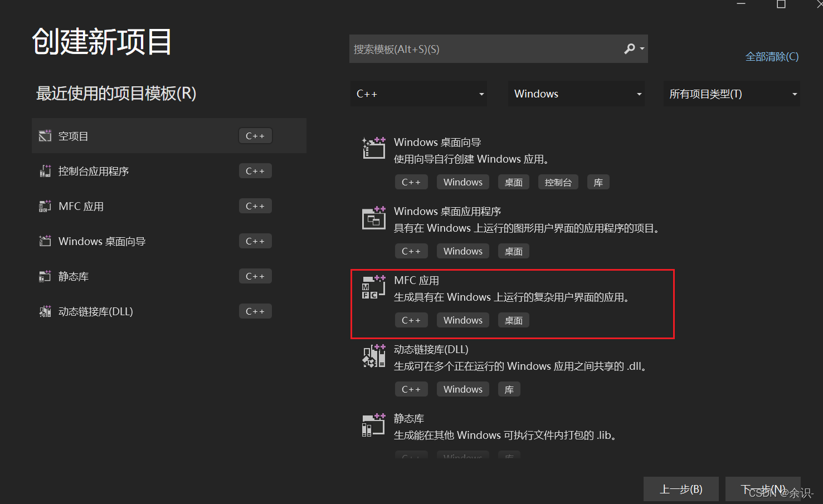Screen dimensions: 823x504
Task: Click the 全部清除(C) link
Action: coord(772,56)
